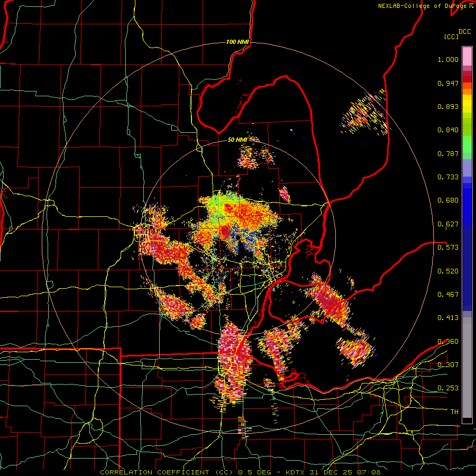Click the KDTX 31 DEC 25 07:08 timestamp
The width and height of the screenshot is (476, 476).
click(x=333, y=472)
